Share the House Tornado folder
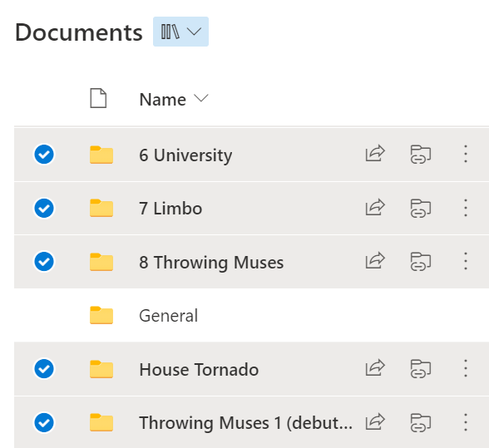Screen dimensions: 489x448 (375, 368)
